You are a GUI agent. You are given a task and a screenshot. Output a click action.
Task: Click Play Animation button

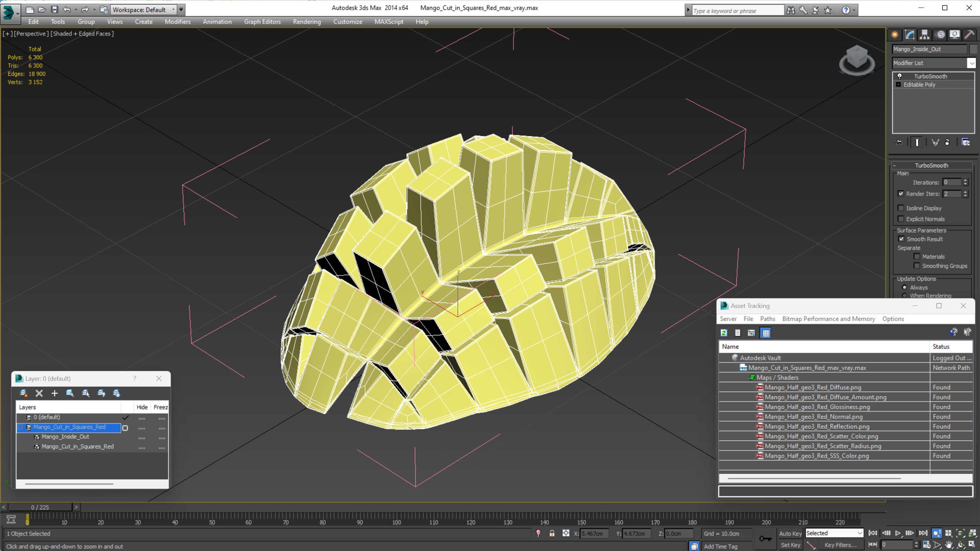(x=898, y=533)
